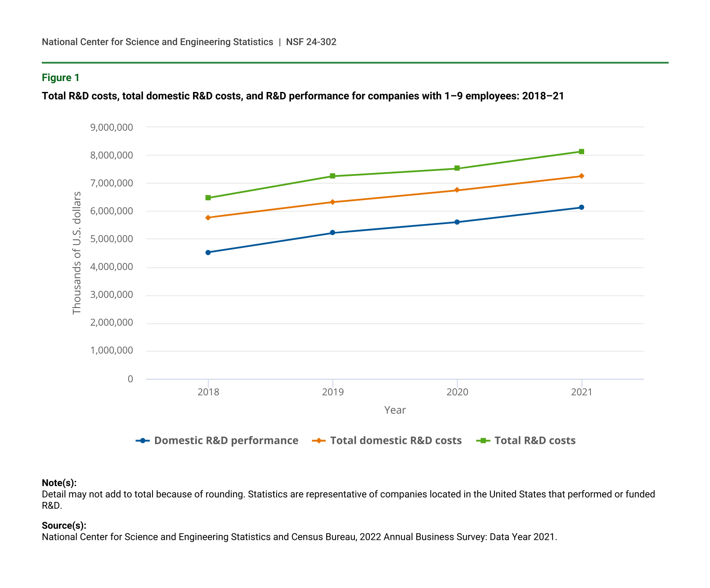The height and width of the screenshot is (588, 710).
Task: Click the 2018 Total R&D costs green square marker
Action: tap(208, 198)
